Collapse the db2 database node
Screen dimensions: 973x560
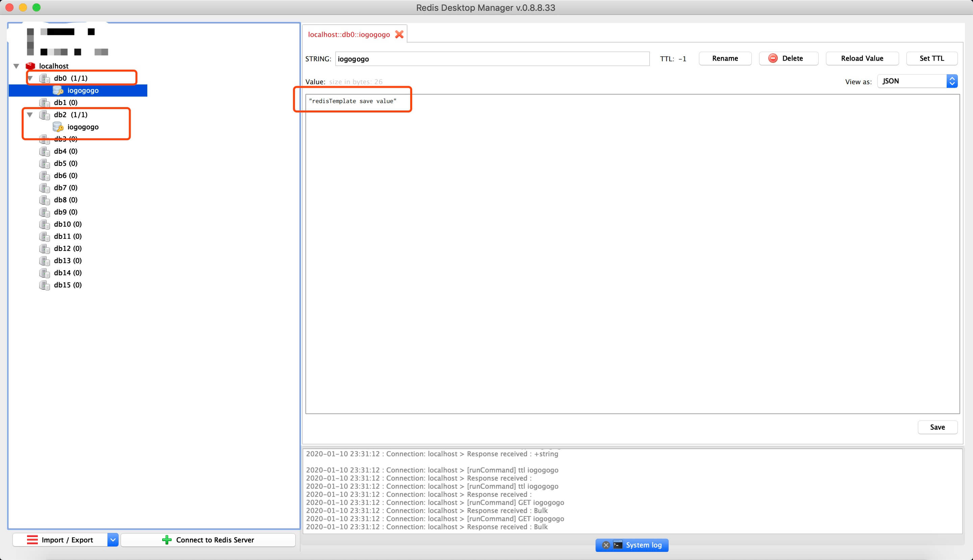pos(30,114)
